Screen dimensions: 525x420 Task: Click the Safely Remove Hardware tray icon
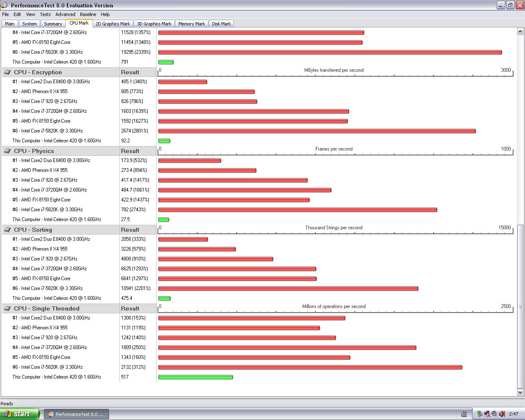coord(479,414)
